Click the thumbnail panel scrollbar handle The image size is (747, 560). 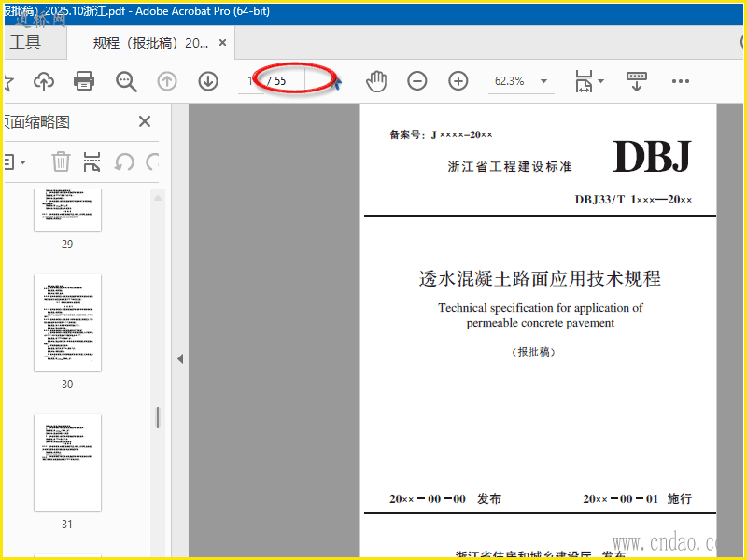click(158, 417)
